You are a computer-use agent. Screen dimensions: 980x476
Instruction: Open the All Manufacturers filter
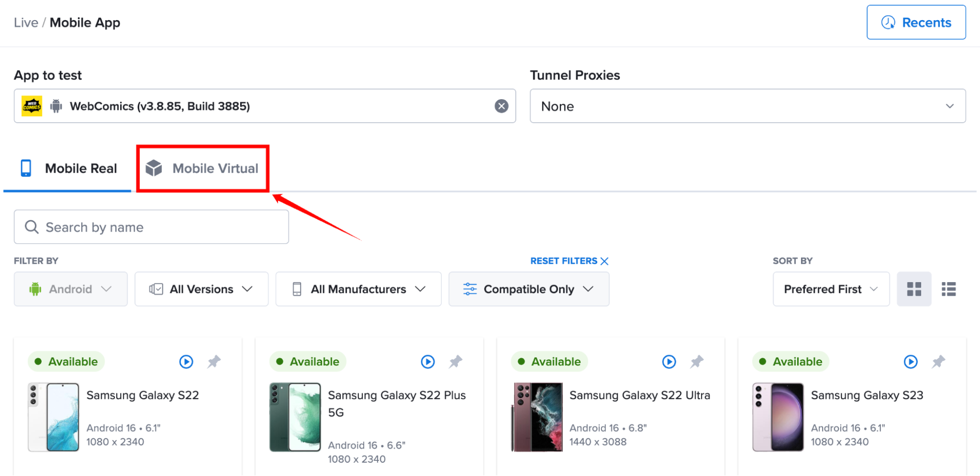coord(358,289)
